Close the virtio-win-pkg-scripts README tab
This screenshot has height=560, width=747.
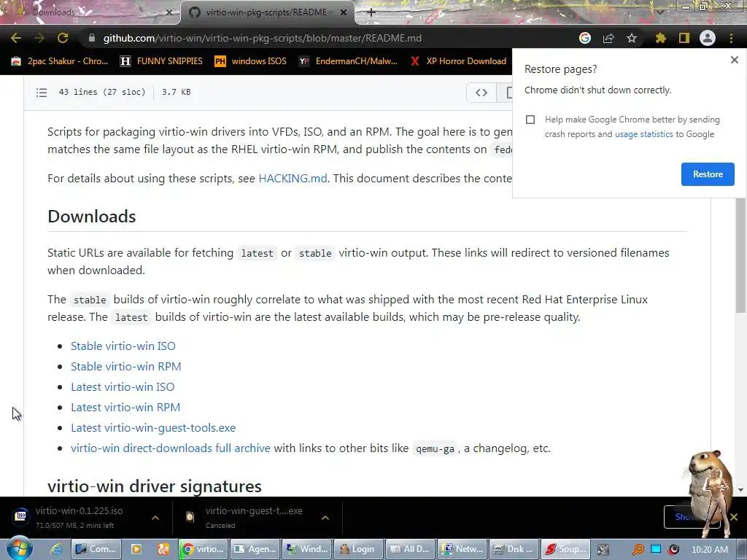pos(344,12)
